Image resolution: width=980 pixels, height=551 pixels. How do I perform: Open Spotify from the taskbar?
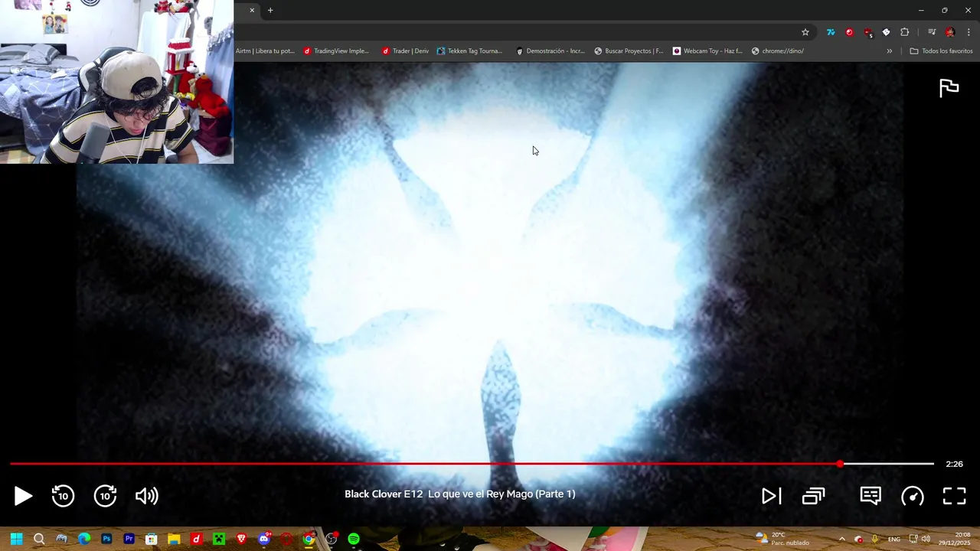[x=354, y=539]
